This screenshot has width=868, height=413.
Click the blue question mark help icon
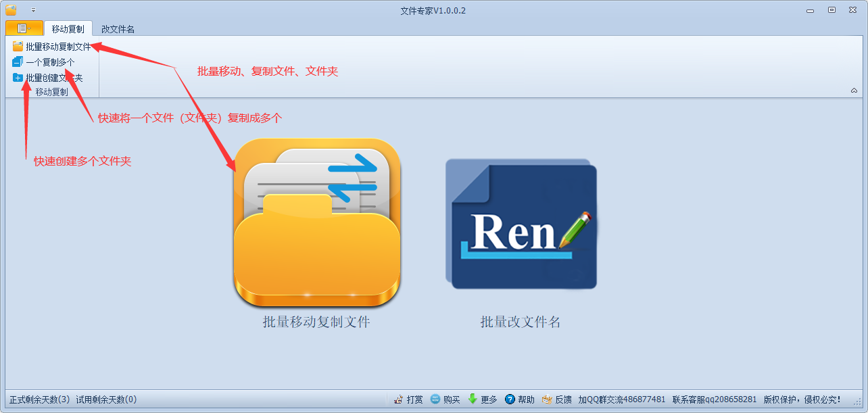[x=510, y=399]
